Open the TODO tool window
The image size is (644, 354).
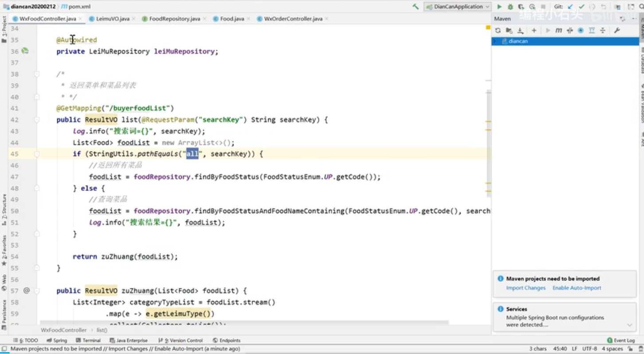click(x=26, y=340)
